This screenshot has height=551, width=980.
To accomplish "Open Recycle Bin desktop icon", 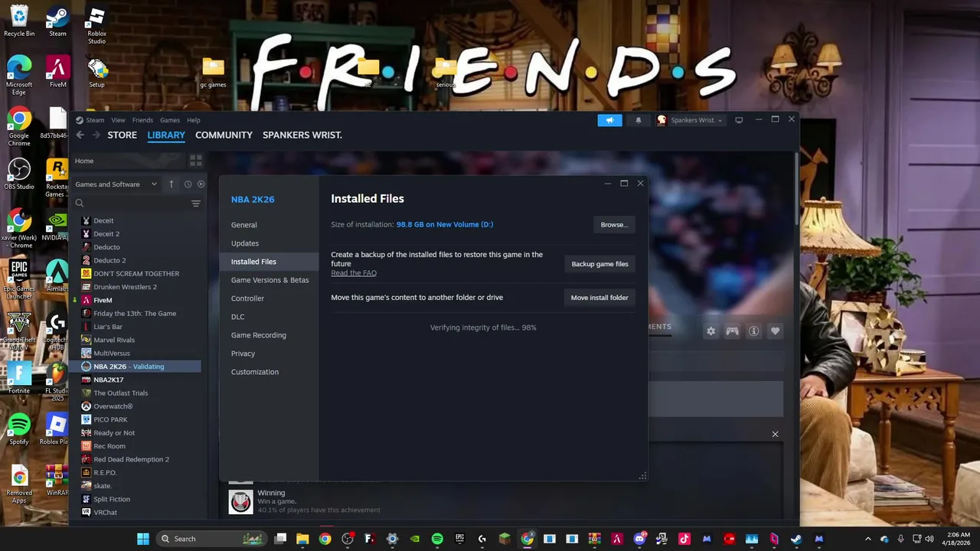I will [19, 21].
